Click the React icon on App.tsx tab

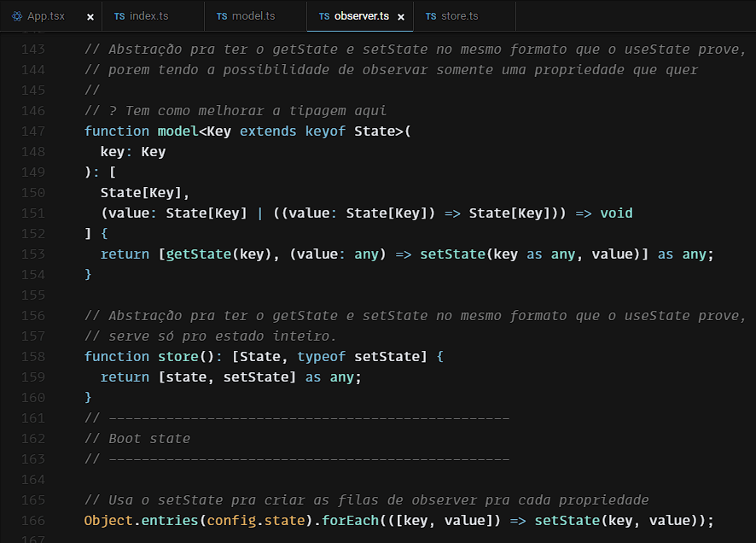pyautogui.click(x=17, y=16)
